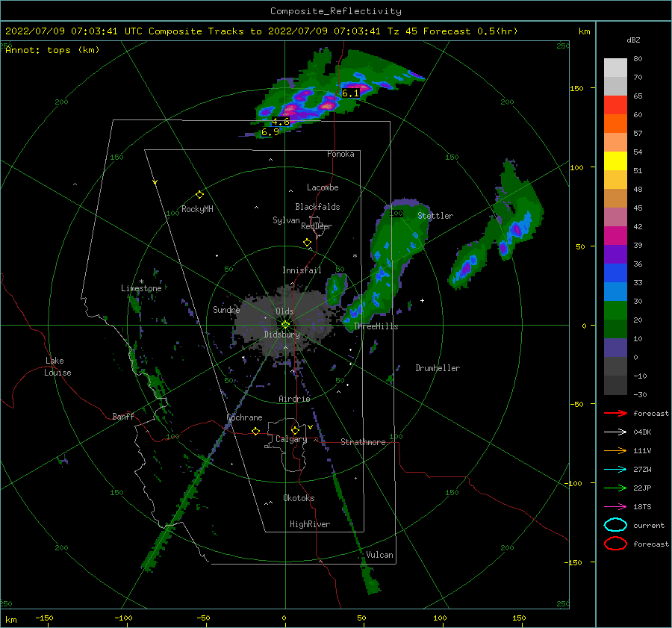Click the Vulcan label
This screenshot has width=672, height=628.
pos(379,555)
